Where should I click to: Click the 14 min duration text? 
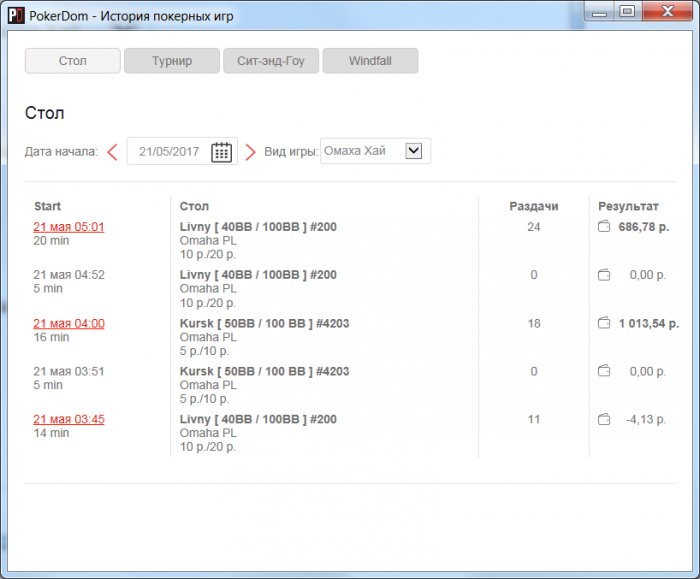pyautogui.click(x=51, y=433)
